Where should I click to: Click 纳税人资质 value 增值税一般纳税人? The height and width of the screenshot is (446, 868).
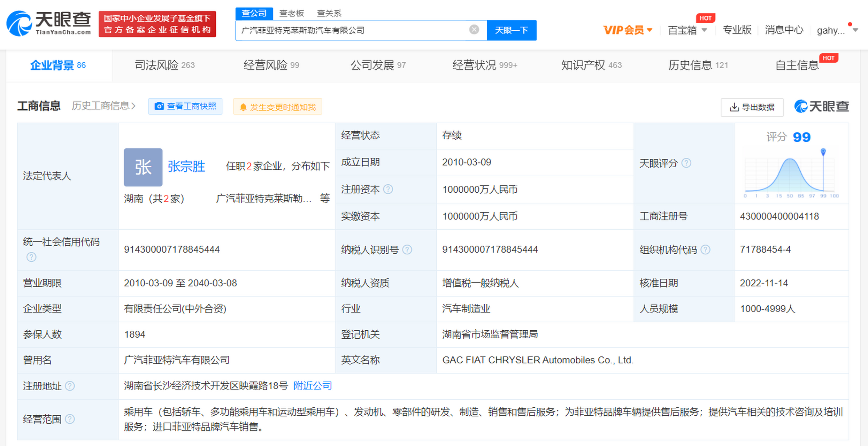481,283
